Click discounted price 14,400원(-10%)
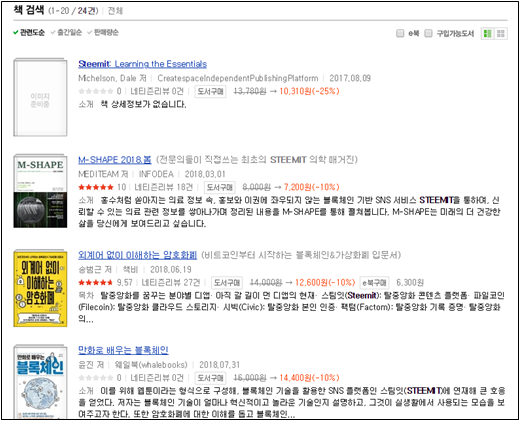 (309, 378)
